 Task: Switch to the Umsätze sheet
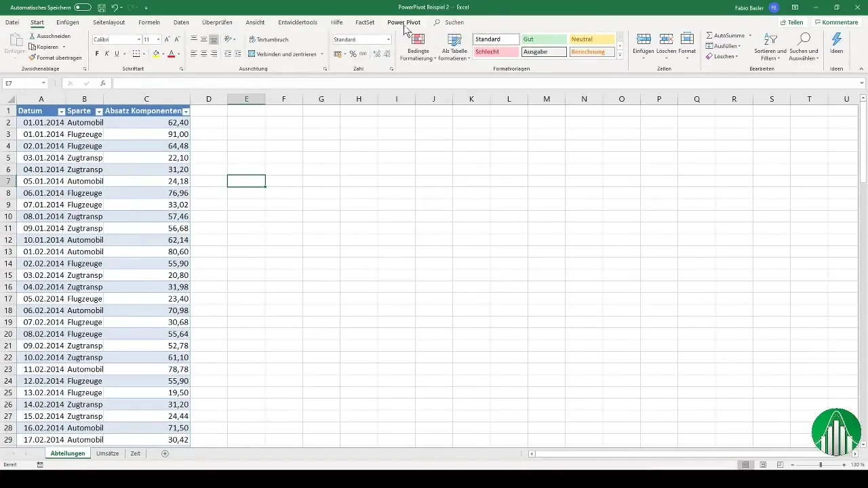(108, 453)
